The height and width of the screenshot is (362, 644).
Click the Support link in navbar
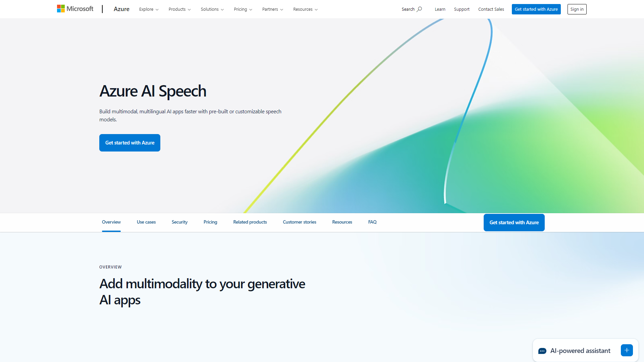click(x=462, y=9)
